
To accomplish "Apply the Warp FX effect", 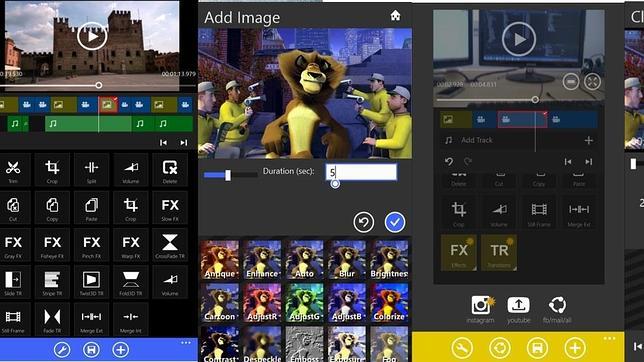I will [131, 245].
